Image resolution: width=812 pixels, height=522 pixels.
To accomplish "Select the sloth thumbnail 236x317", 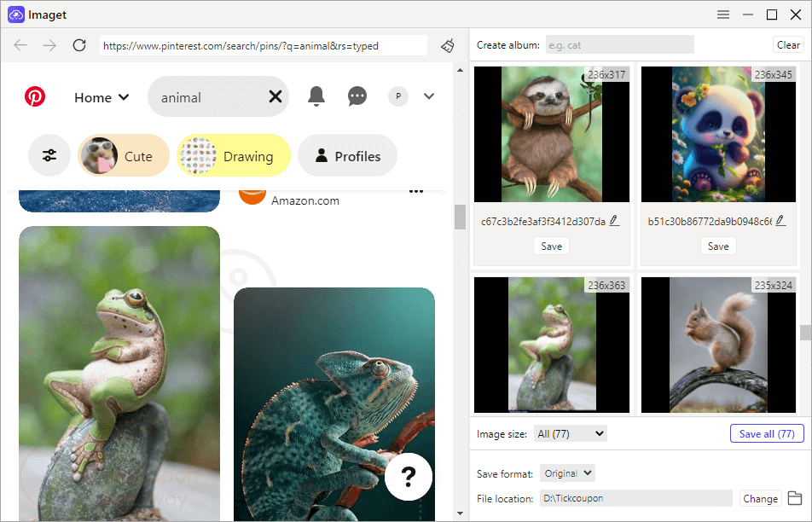I will (x=552, y=134).
